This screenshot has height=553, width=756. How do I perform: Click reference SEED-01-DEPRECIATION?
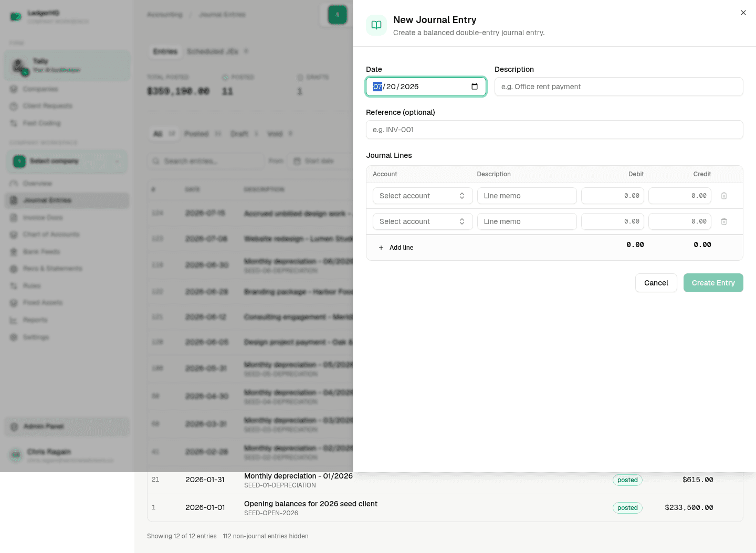click(x=280, y=485)
